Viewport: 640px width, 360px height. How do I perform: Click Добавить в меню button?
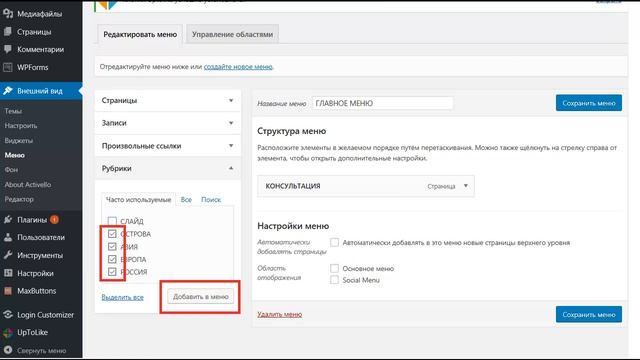pyautogui.click(x=200, y=297)
